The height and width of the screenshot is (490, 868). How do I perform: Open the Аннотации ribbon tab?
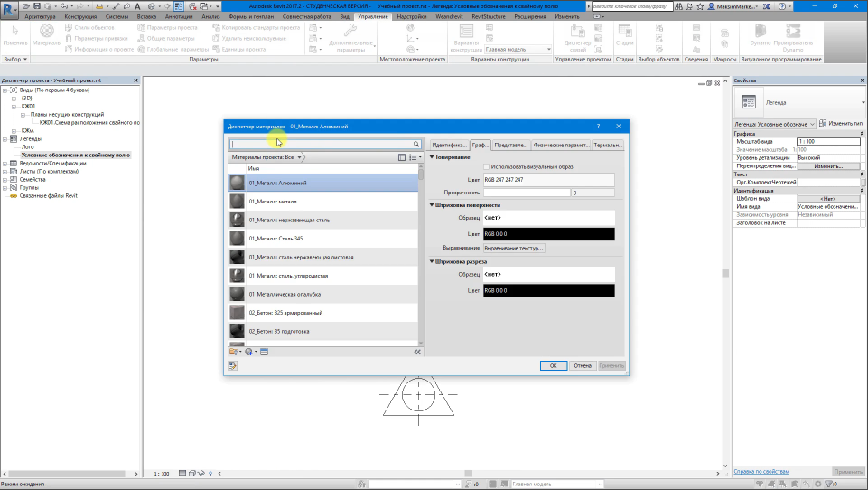(x=179, y=16)
